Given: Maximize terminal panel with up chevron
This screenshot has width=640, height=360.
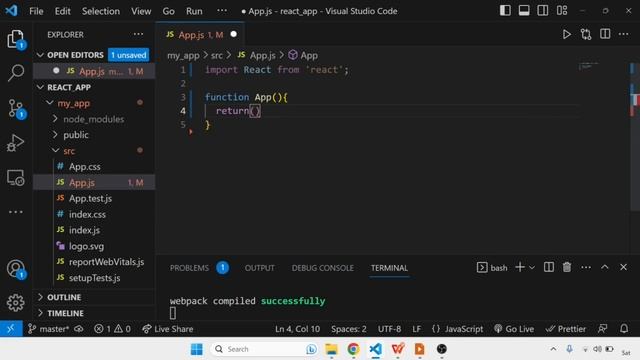Looking at the screenshot, I should (x=605, y=267).
